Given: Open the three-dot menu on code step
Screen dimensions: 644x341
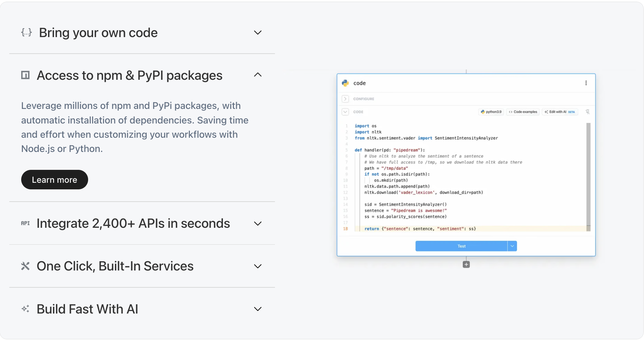Looking at the screenshot, I should pyautogui.click(x=586, y=83).
